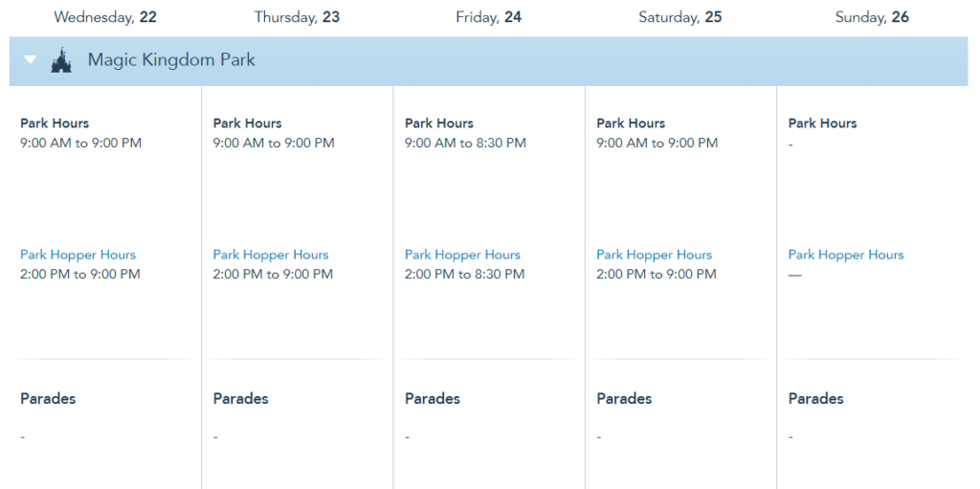Click the Parades heading under Wednesday
This screenshot has height=489, width=980.
coord(48,399)
